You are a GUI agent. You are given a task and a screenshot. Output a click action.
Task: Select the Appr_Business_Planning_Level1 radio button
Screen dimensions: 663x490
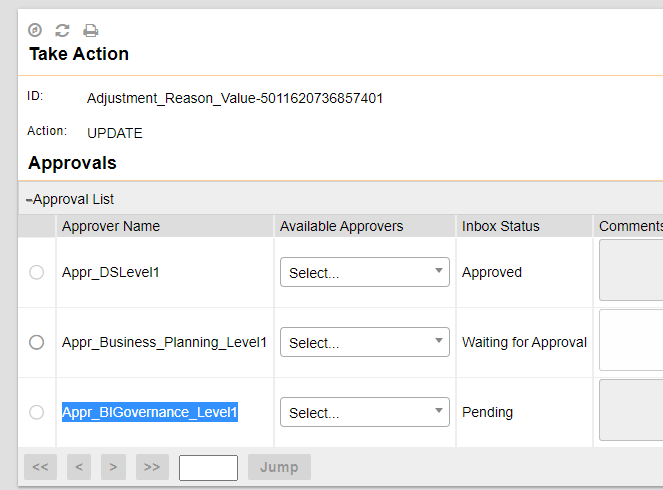(37, 342)
